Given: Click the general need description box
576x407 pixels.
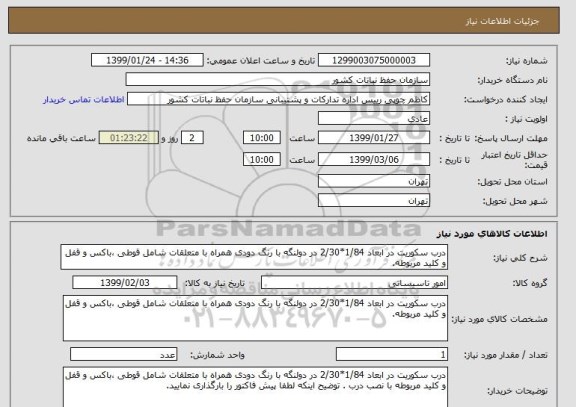Looking at the screenshot, I should pos(254,257).
